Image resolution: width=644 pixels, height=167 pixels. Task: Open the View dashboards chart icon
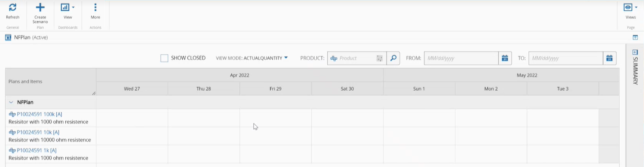(x=65, y=7)
